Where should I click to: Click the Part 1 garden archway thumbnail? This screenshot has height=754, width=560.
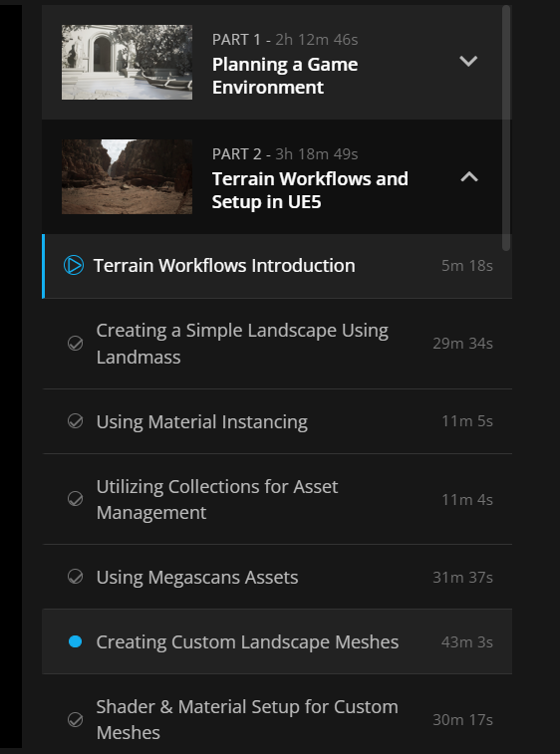click(x=127, y=62)
